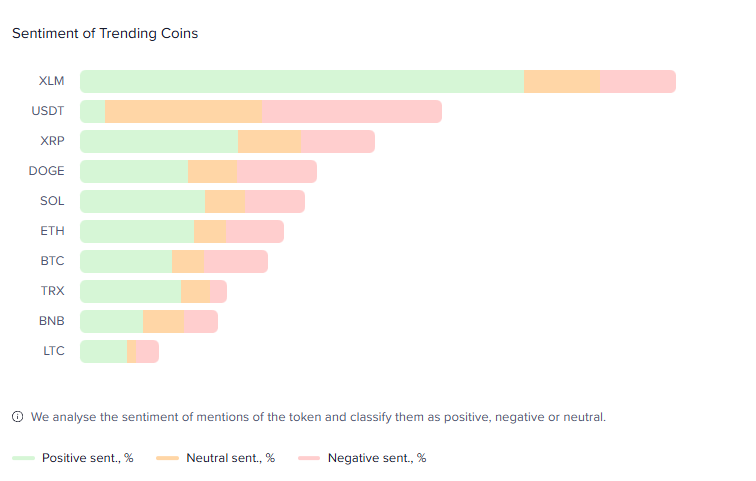Click the SOL neutral sentiment segment
This screenshot has width=756, height=481.
(x=225, y=202)
